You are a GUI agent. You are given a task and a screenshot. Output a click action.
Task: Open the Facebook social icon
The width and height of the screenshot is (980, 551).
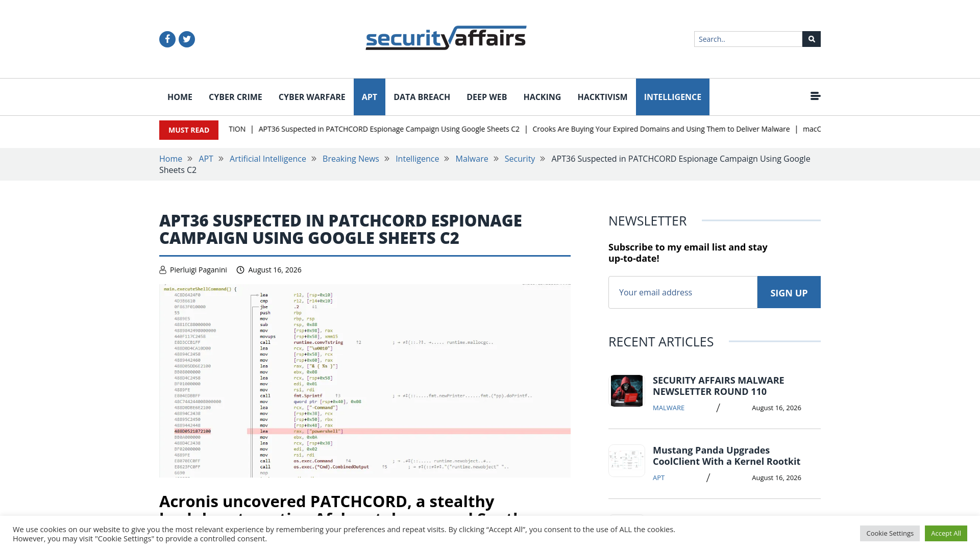coord(167,39)
